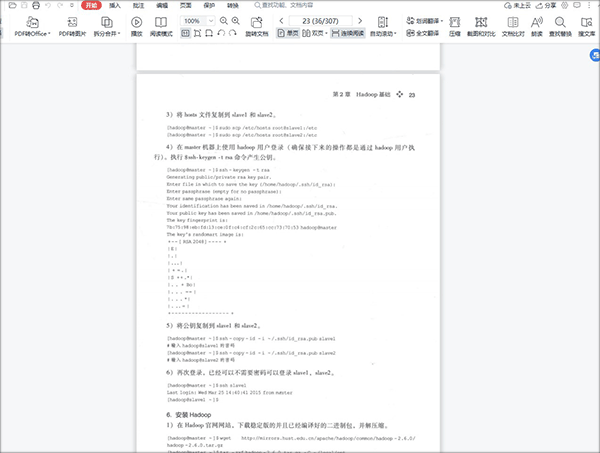Image resolution: width=600 pixels, height=453 pixels.
Task: Click the zoom out magnifier icon
Action: pos(224,21)
